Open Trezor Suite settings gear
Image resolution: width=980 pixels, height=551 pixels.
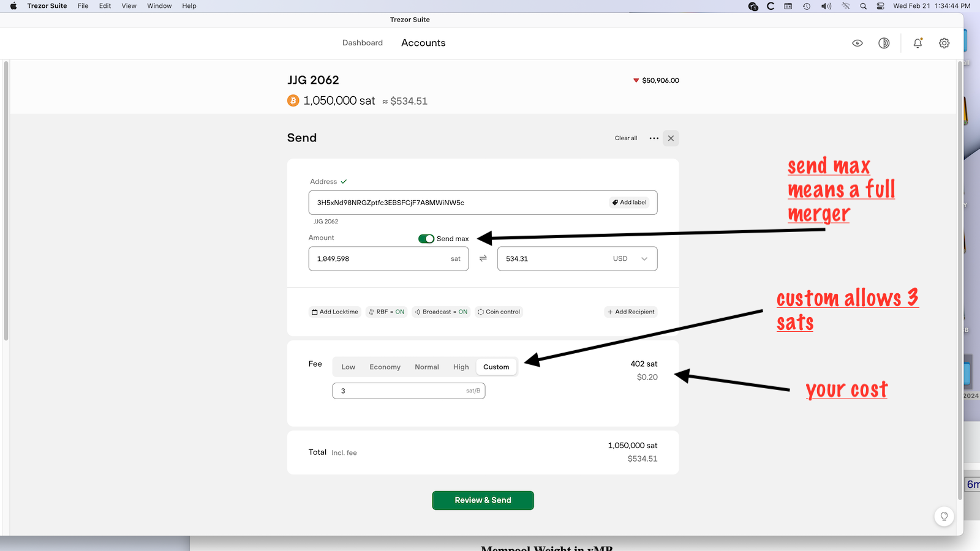coord(944,43)
